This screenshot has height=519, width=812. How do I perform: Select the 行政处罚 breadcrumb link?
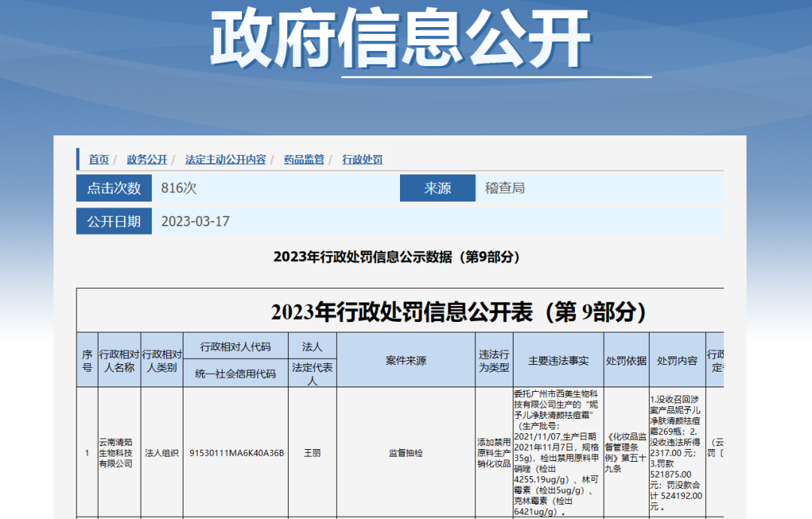362,159
